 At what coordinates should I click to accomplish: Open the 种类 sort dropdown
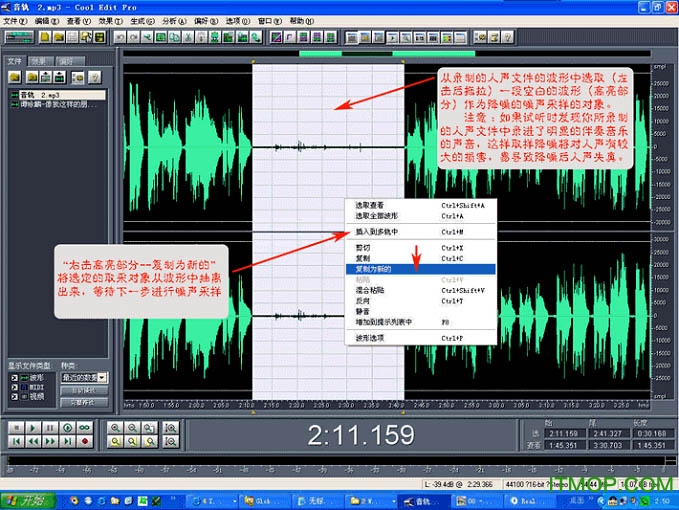coord(103,378)
